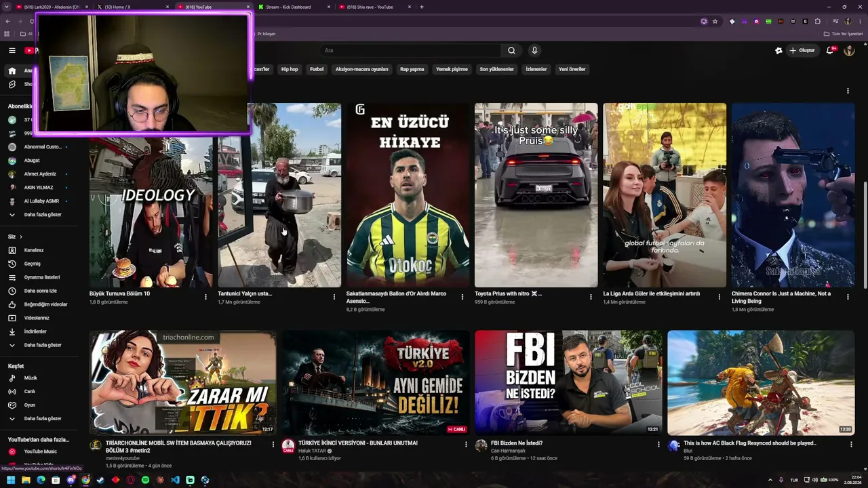The image size is (868, 488).
Task: Select the Son yüklenenler filter chip
Action: tap(496, 69)
